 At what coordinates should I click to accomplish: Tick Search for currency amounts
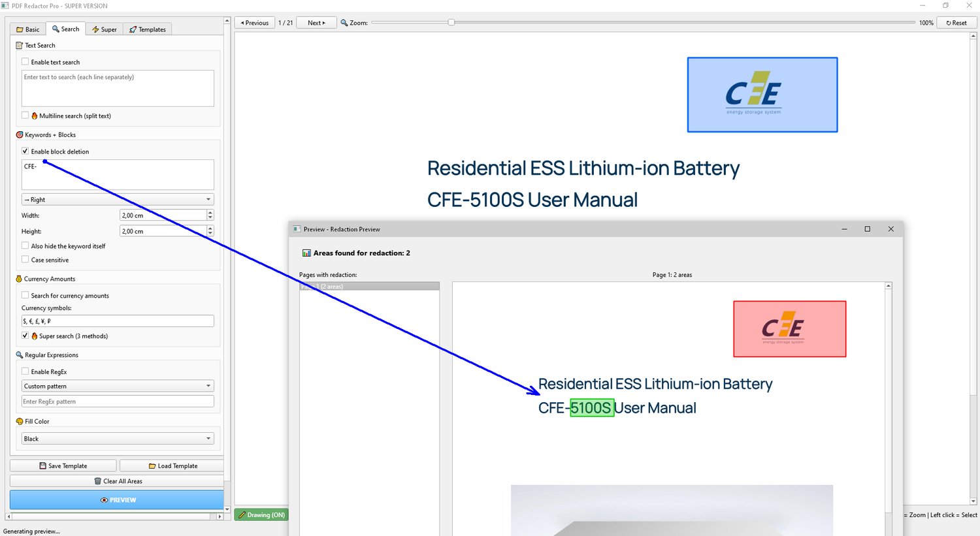click(x=25, y=296)
